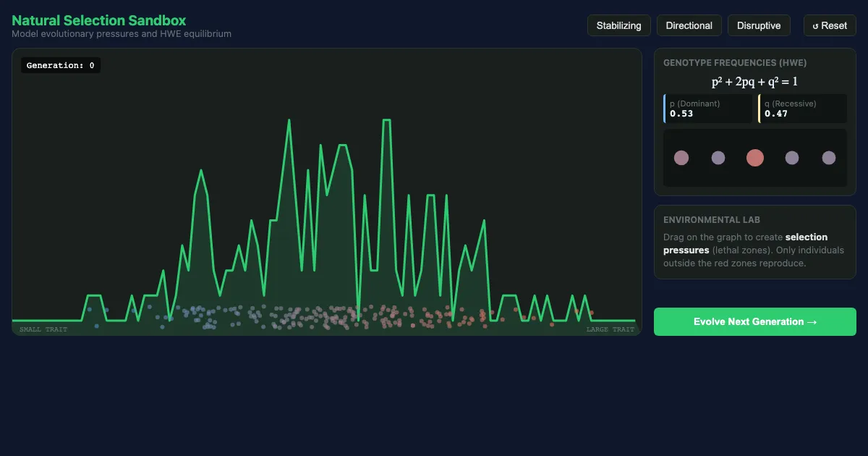
Task: Click the large central red genotype circle
Action: click(x=754, y=158)
